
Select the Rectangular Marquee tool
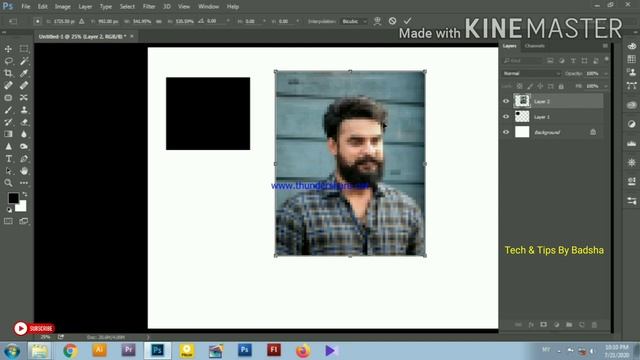24,49
